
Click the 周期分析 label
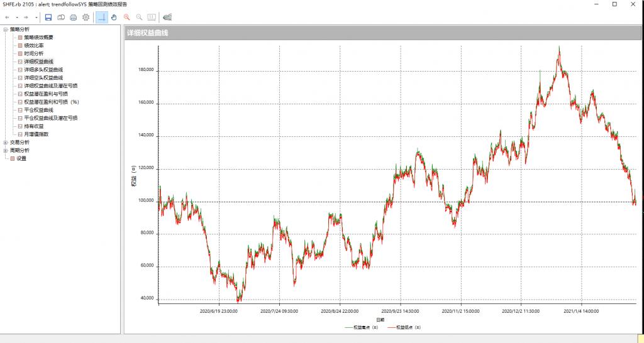point(19,151)
